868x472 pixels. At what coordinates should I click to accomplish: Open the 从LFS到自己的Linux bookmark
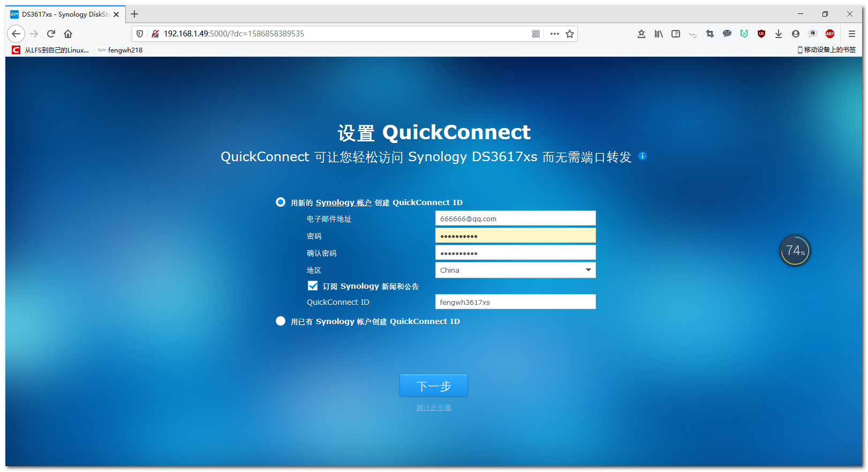51,50
